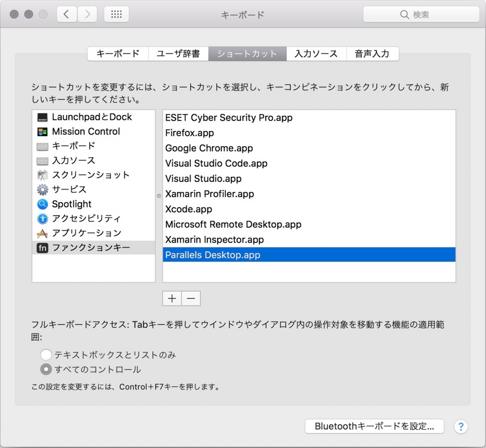
Task: Select すべてのコントロール radio button
Action: coord(46,369)
